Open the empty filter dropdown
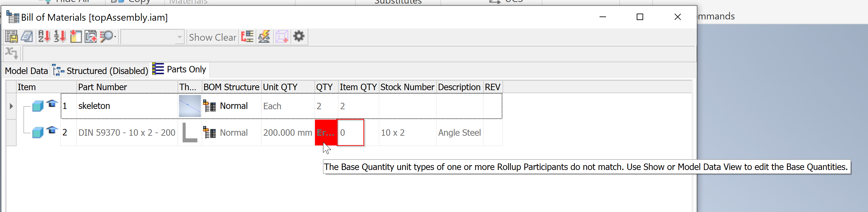 152,37
